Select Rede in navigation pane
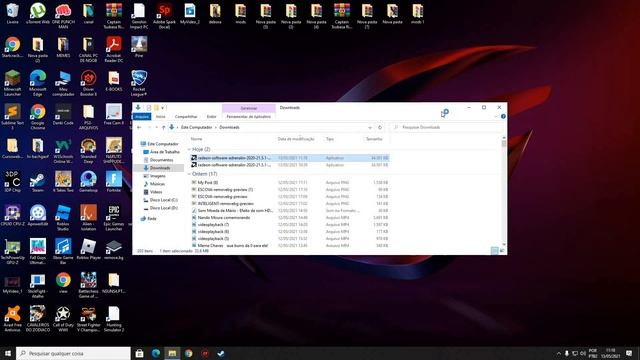This screenshot has height=360, width=640. pyautogui.click(x=148, y=219)
